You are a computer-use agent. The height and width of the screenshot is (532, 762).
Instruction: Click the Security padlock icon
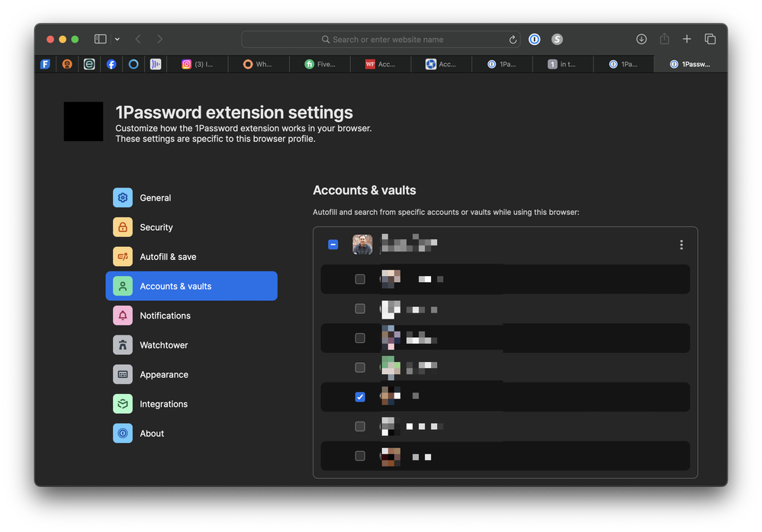pos(123,227)
